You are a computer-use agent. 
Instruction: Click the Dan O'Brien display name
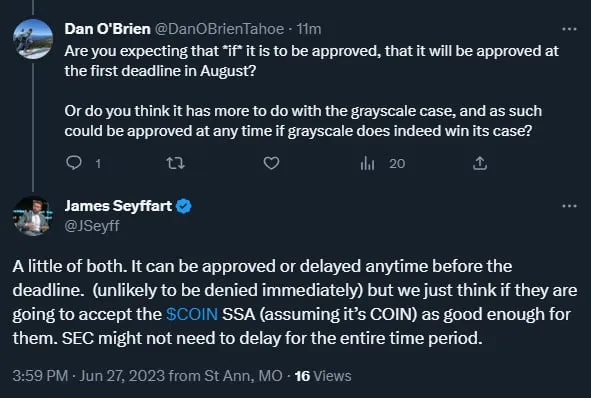(x=107, y=29)
